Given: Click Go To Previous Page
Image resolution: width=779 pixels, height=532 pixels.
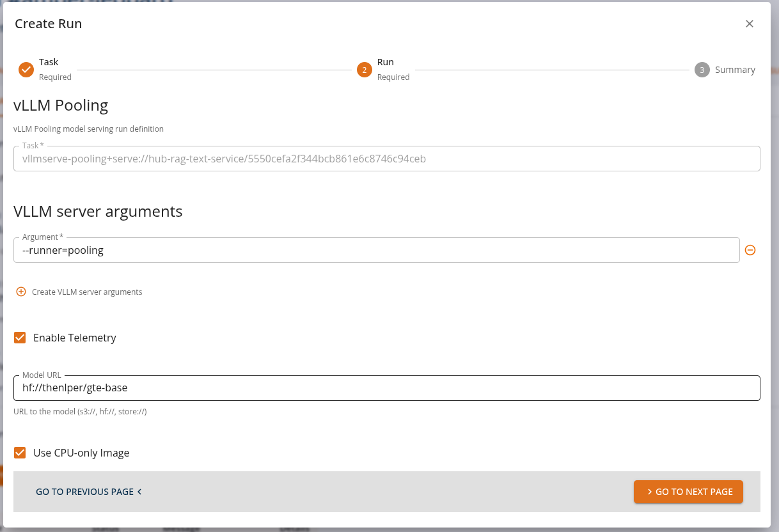Looking at the screenshot, I should (85, 492).
